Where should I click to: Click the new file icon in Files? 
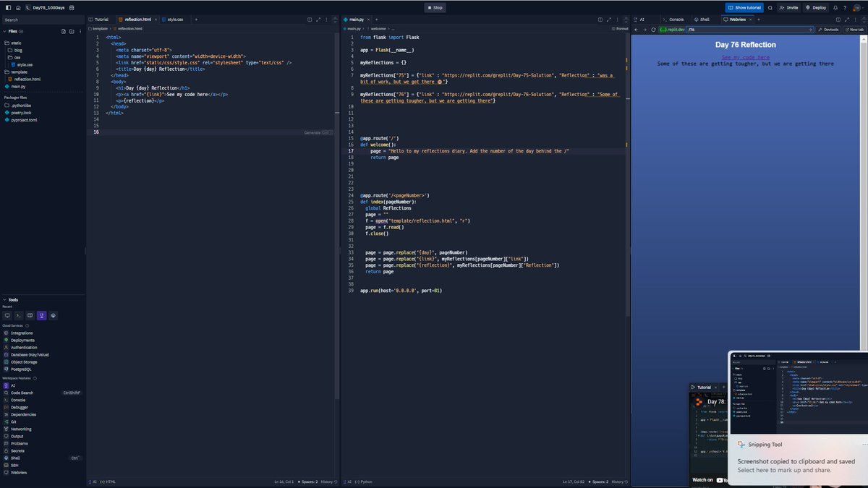[x=64, y=31]
